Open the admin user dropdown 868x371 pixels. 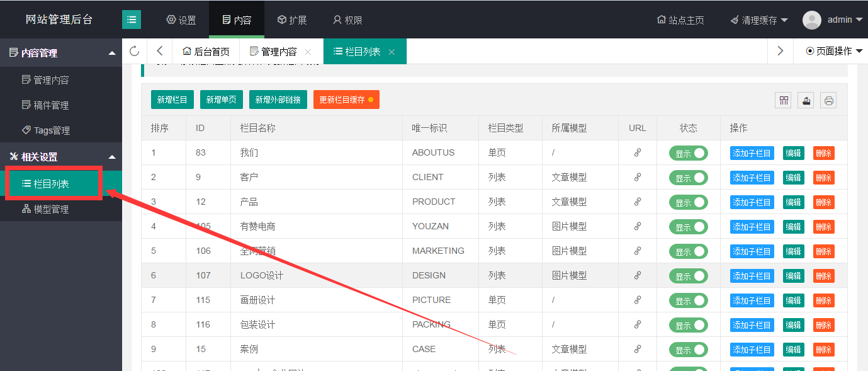click(x=833, y=20)
